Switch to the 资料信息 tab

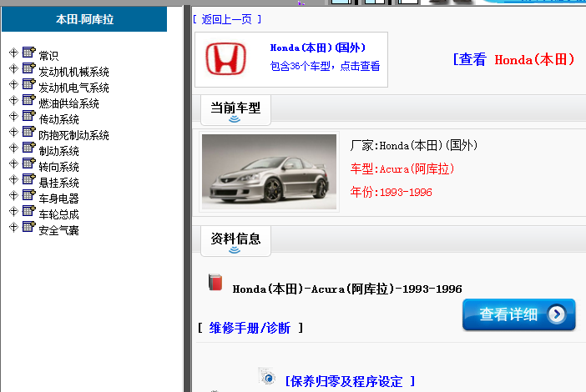coord(235,241)
